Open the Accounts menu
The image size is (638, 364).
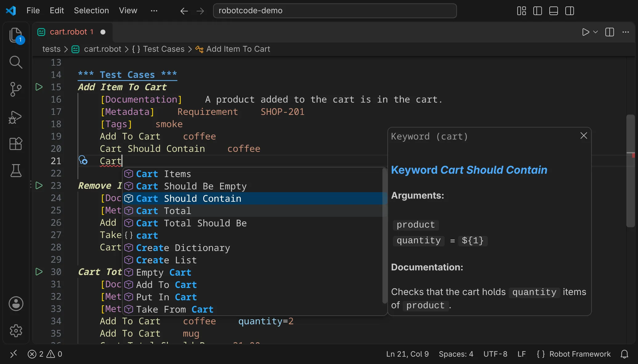coord(16,304)
